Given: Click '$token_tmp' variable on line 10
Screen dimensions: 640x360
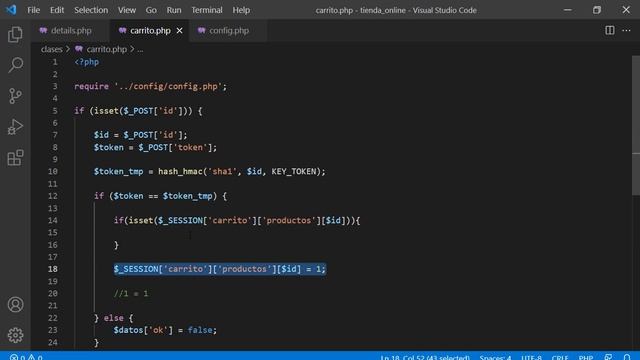Looking at the screenshot, I should click(118, 171).
